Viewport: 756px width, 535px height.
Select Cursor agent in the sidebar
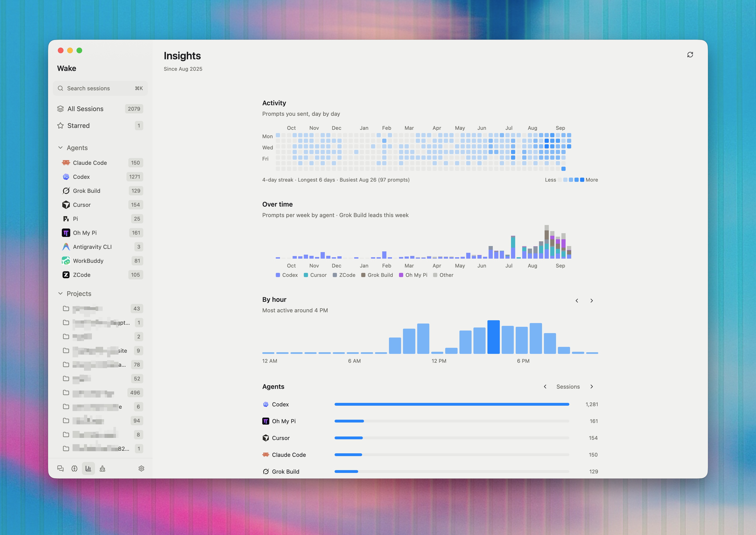click(x=100, y=205)
